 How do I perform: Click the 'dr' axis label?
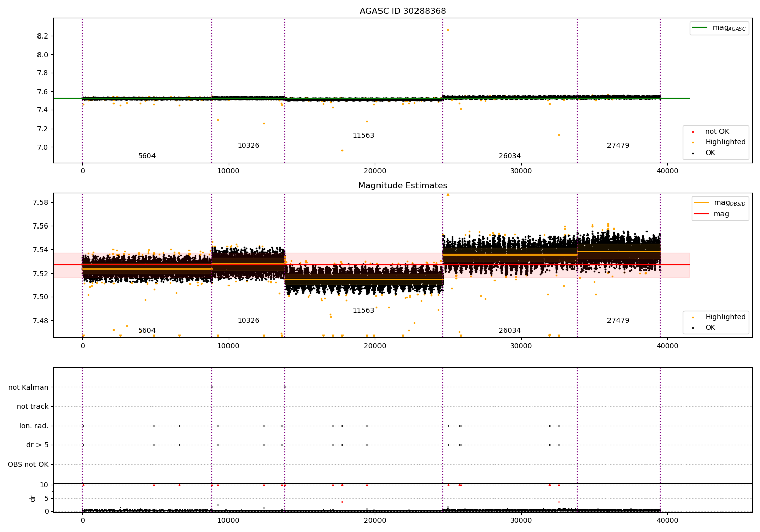pyautogui.click(x=33, y=498)
